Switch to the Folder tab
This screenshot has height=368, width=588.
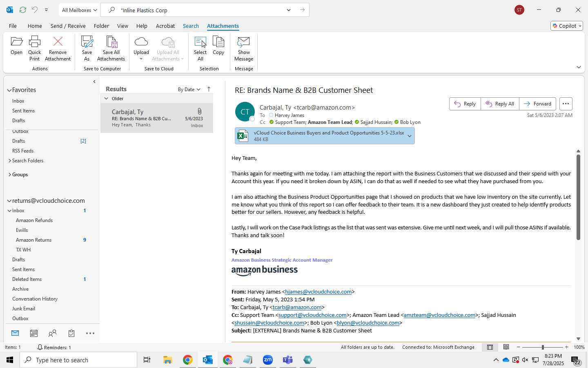coord(101,26)
